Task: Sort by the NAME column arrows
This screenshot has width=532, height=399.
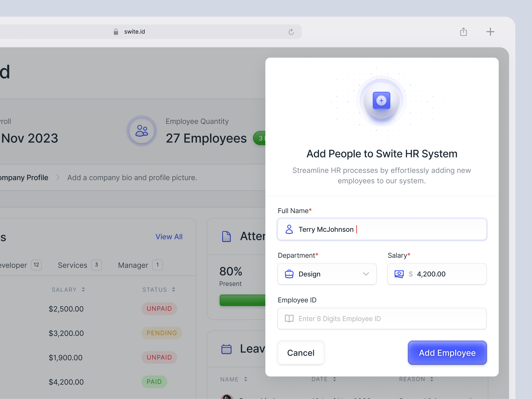Action: point(246,379)
